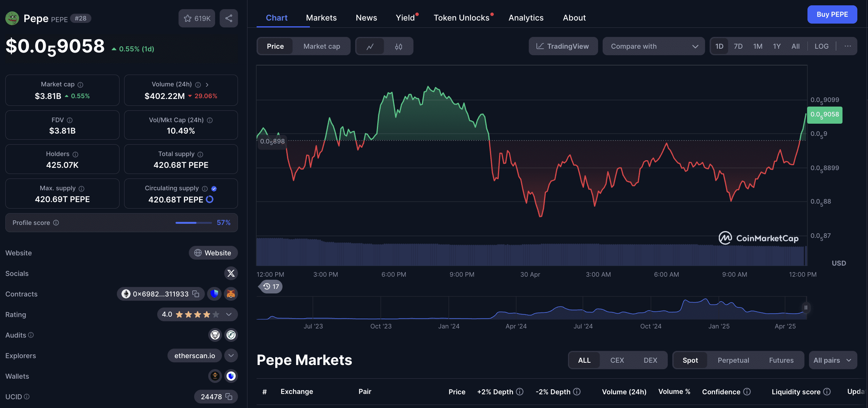Filter markets by DEX
The width and height of the screenshot is (868, 408).
point(650,360)
